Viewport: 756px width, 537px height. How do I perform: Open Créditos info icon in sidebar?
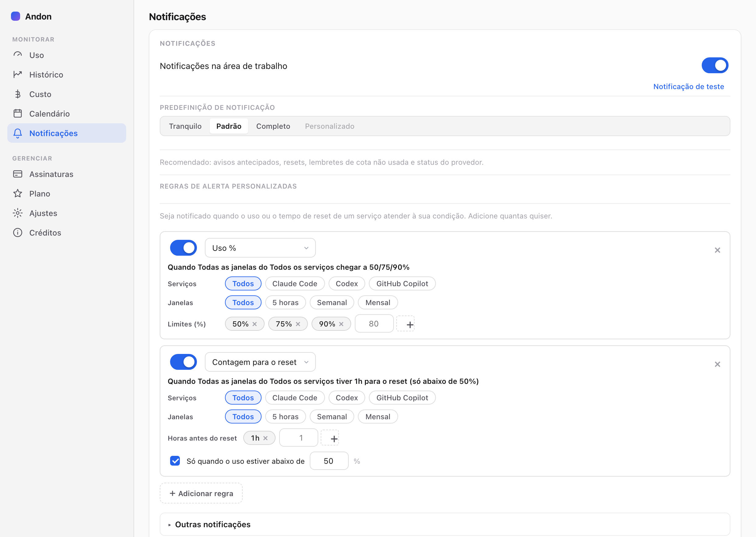point(18,232)
